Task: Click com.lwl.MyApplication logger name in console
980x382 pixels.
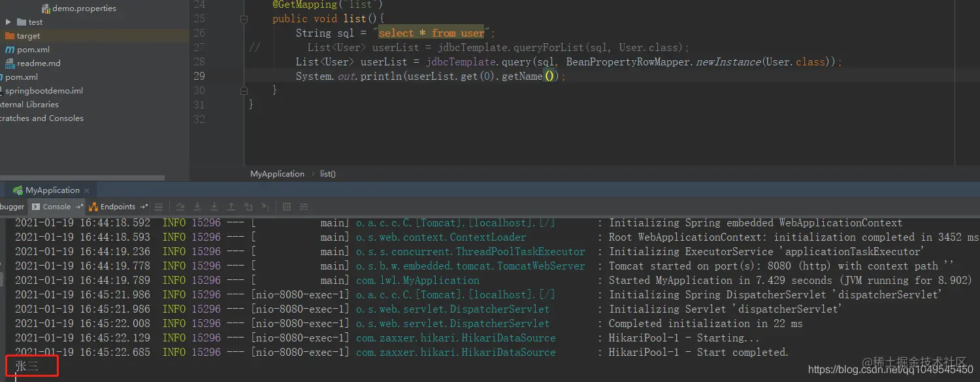Action: (x=417, y=281)
